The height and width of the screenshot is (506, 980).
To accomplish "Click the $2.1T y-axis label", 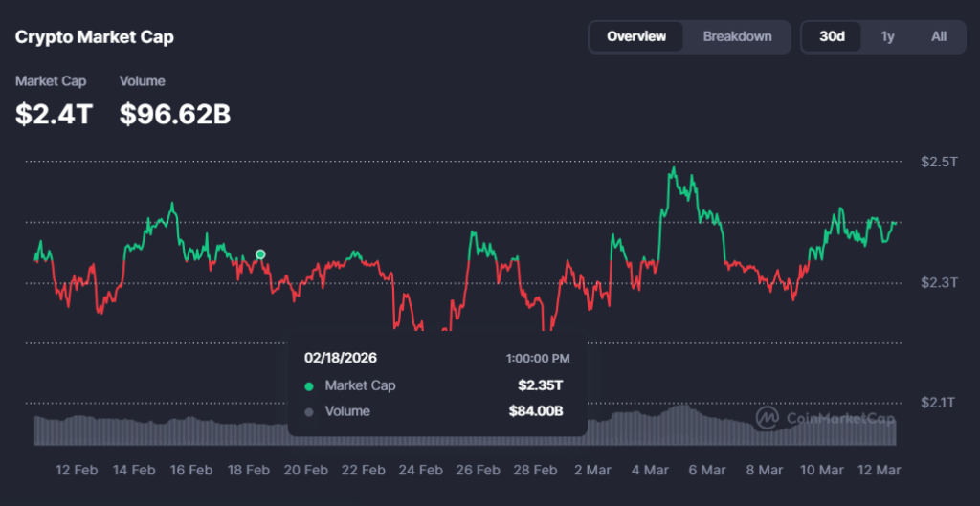I will [939, 402].
